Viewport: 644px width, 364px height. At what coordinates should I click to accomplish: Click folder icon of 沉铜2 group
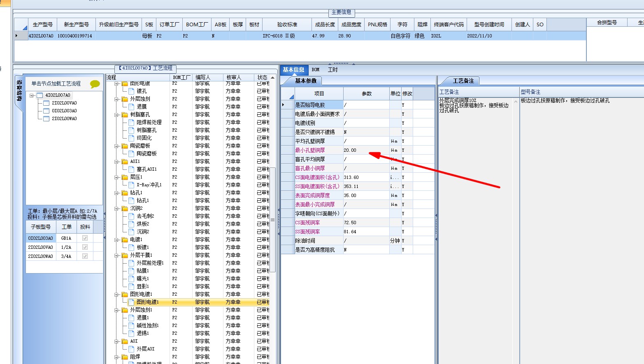[125, 209]
